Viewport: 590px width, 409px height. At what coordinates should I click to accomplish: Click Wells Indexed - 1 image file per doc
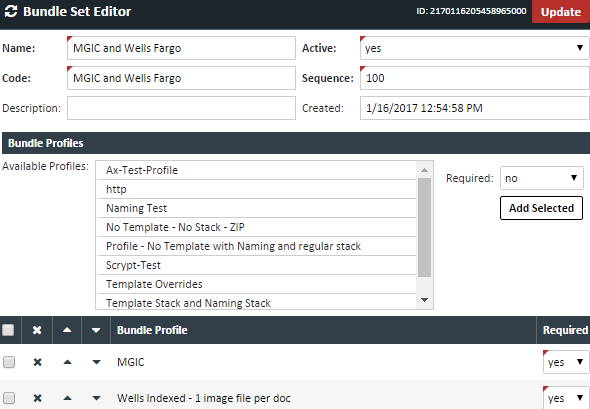click(204, 398)
